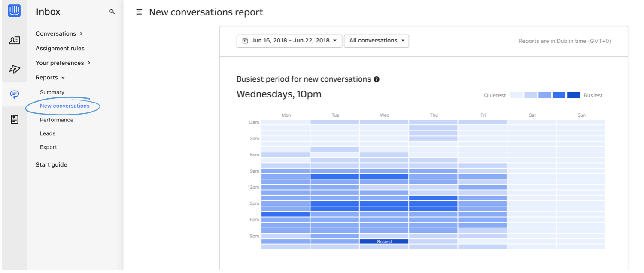
Task: Click the Assignment rules link
Action: pos(60,48)
